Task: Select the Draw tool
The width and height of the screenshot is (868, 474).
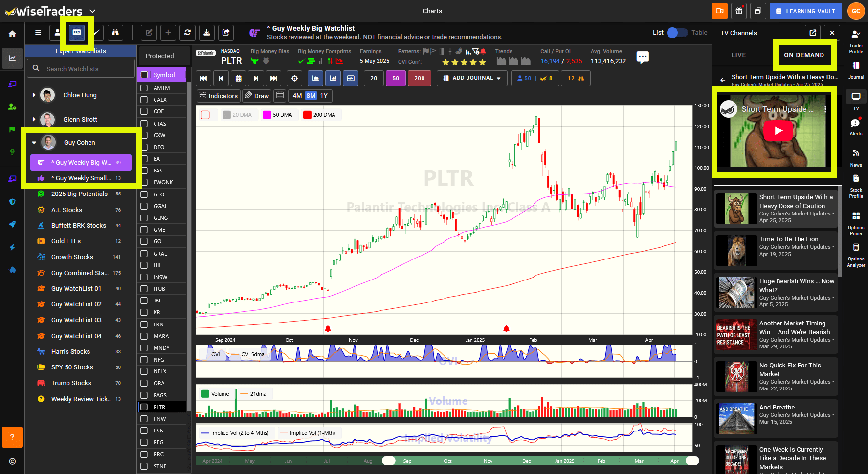Action: pyautogui.click(x=256, y=96)
